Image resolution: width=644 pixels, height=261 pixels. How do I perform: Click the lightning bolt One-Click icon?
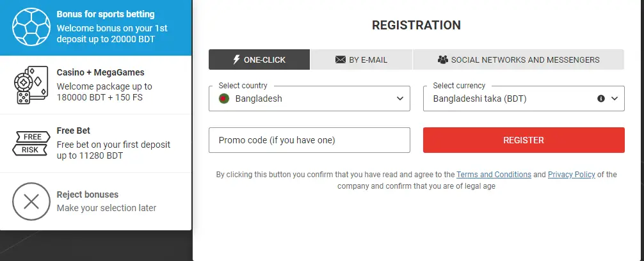[x=236, y=59]
